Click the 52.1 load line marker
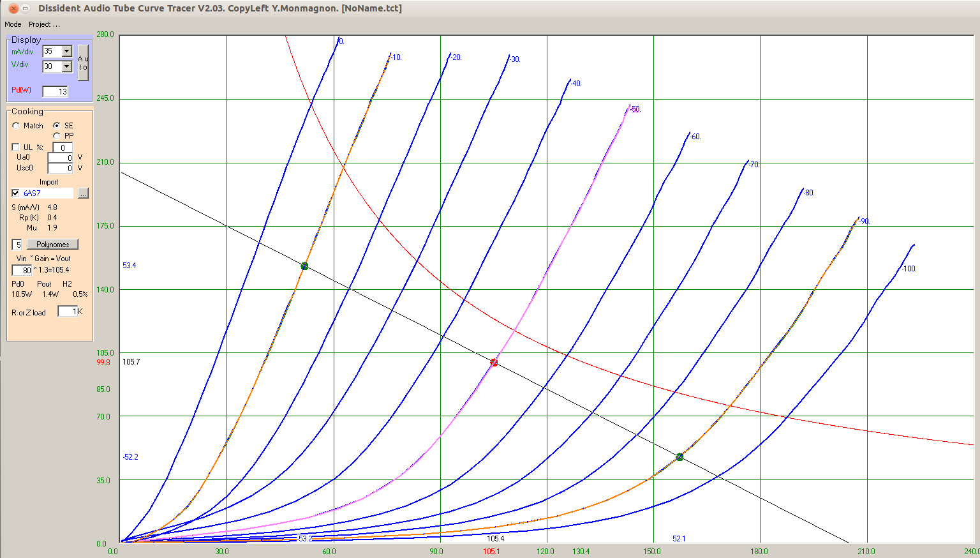This screenshot has height=558, width=980. pyautogui.click(x=679, y=457)
